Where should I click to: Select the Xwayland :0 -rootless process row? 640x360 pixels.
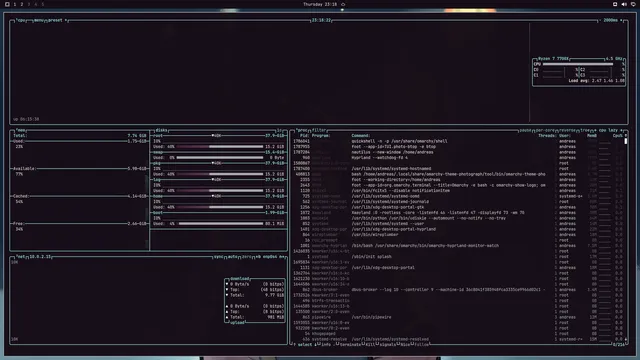coord(457,213)
